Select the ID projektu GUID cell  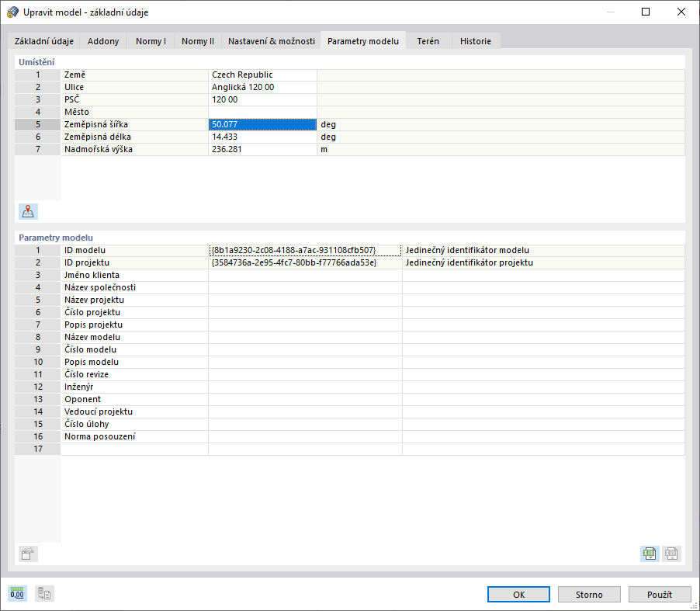tap(305, 262)
